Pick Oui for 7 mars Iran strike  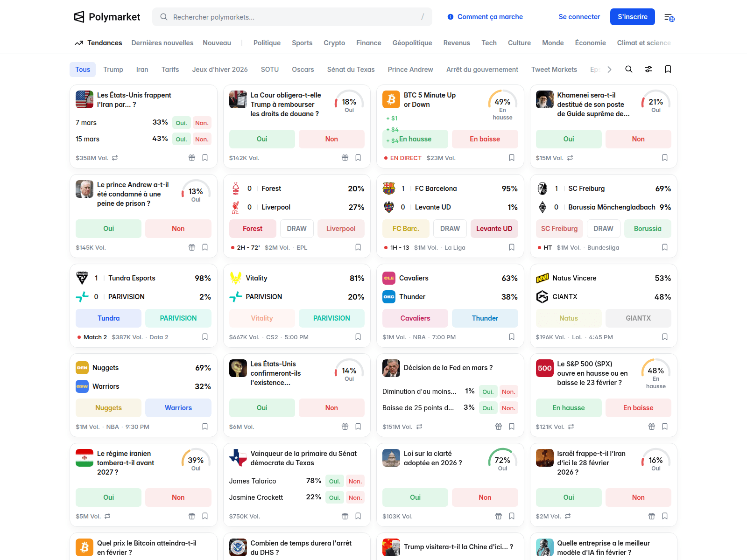pos(182,123)
